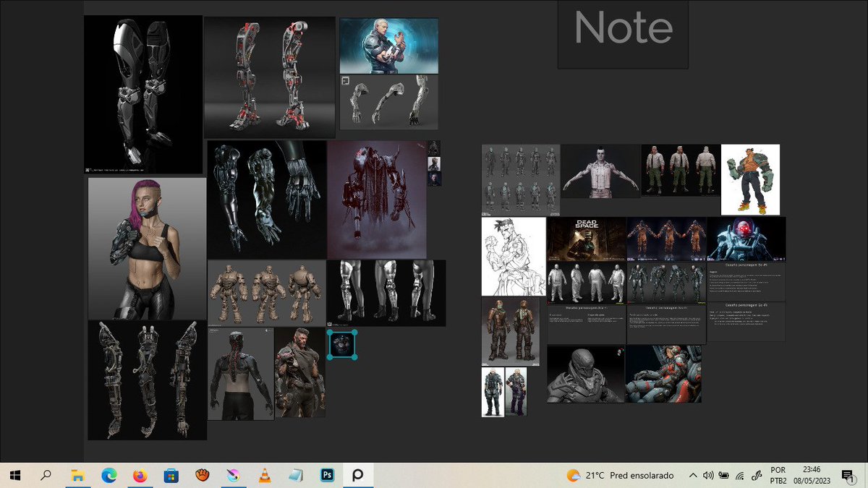Open the Start menu
868x488 pixels.
point(15,476)
